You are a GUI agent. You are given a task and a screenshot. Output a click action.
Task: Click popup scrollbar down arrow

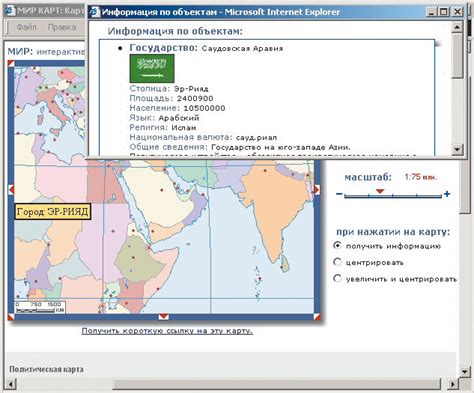coord(457,149)
